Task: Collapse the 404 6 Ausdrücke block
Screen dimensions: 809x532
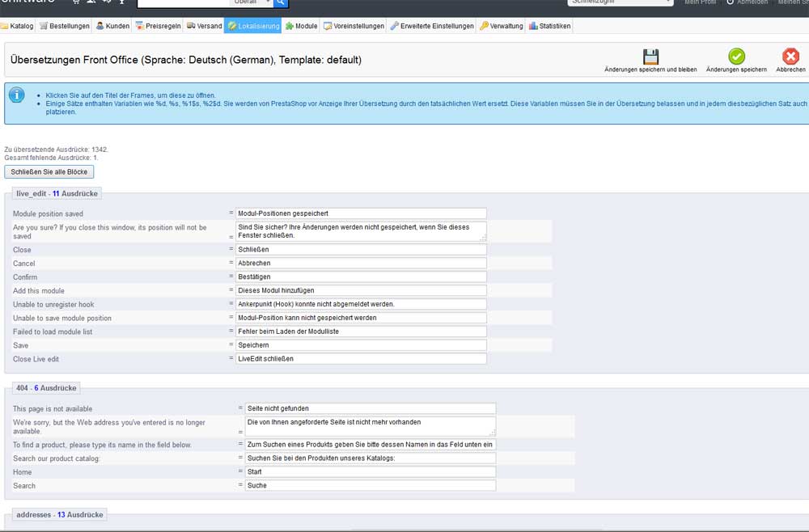Action: [x=46, y=387]
